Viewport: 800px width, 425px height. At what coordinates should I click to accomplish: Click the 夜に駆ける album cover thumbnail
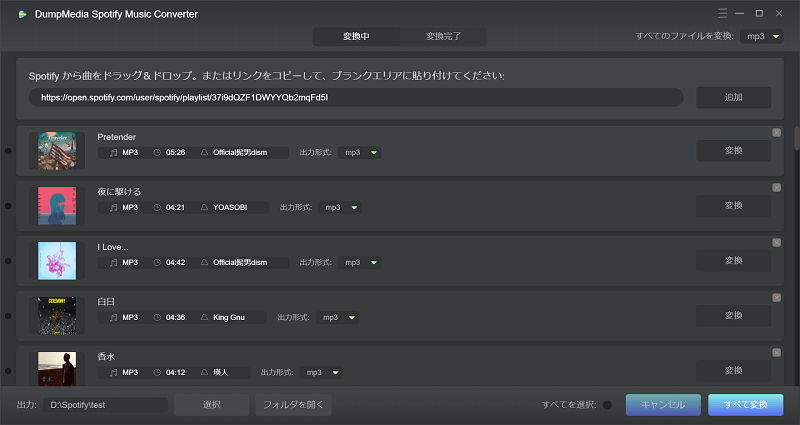point(57,206)
